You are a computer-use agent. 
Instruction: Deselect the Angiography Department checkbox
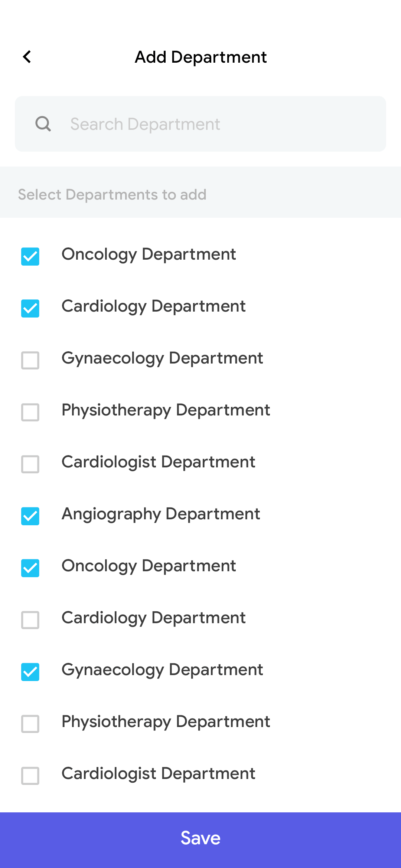(30, 516)
